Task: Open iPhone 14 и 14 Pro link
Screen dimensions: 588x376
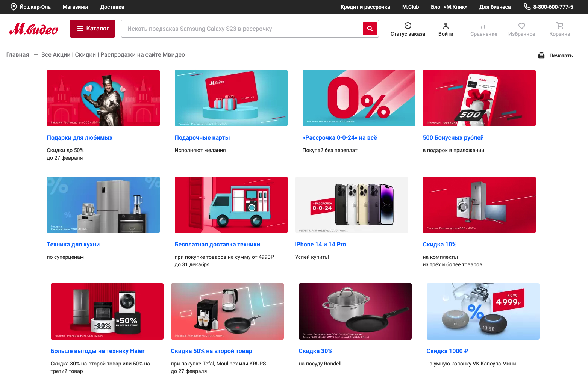Action: tap(320, 245)
